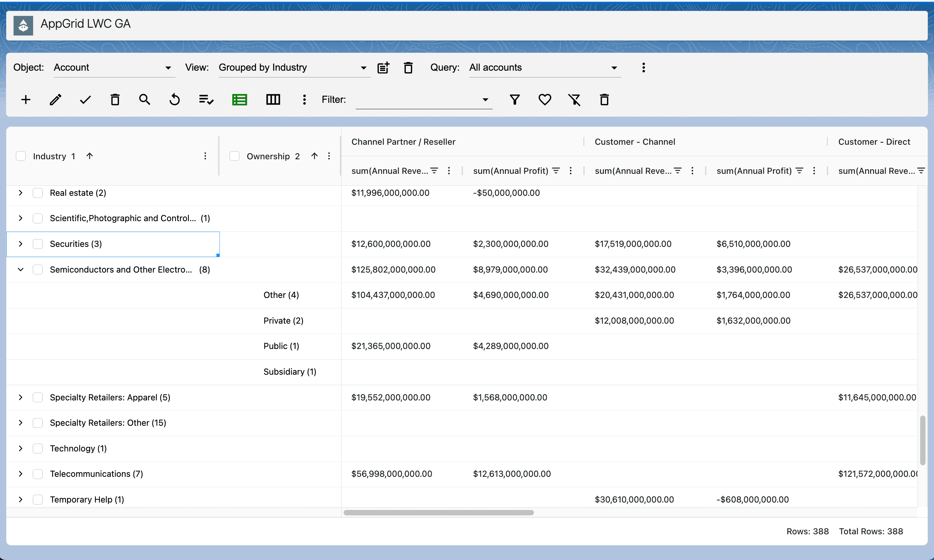Image resolution: width=934 pixels, height=560 pixels.
Task: Click the magnifier search icon
Action: [x=144, y=100]
